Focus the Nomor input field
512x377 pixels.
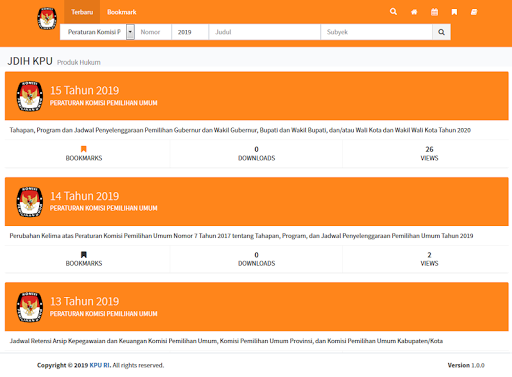tap(153, 32)
